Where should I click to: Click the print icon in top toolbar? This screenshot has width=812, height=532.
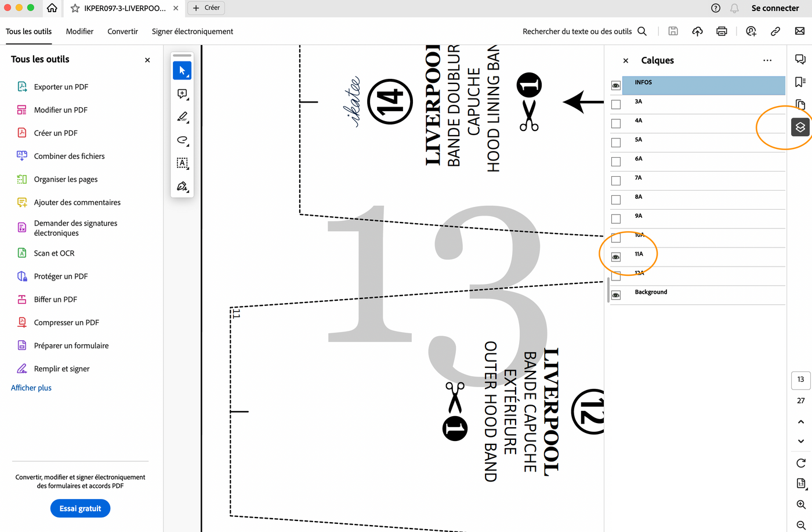coord(722,31)
